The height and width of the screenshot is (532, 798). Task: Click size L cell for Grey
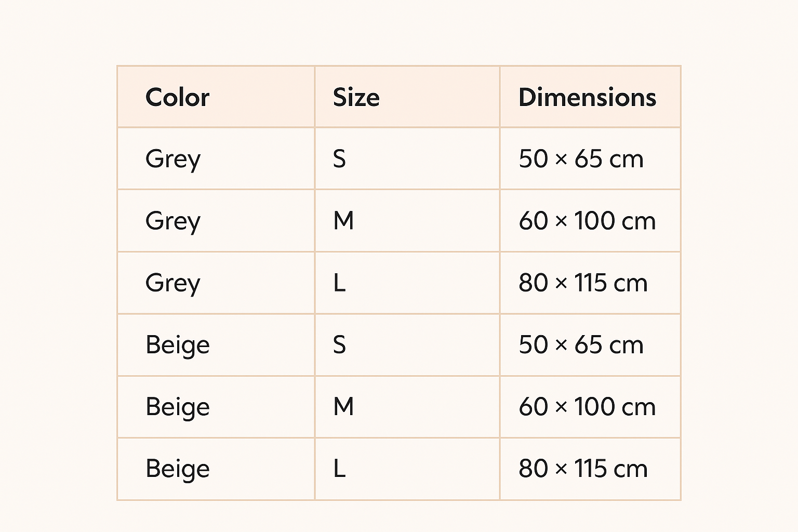[339, 283]
